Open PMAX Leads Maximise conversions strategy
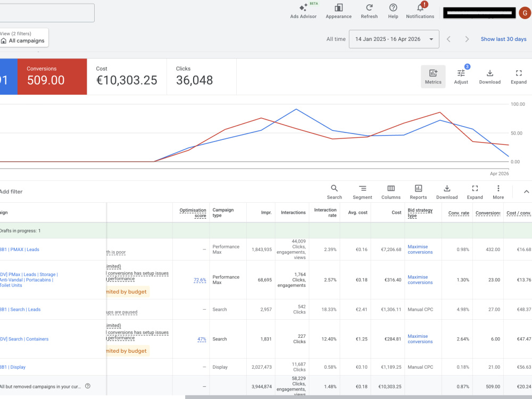 pyautogui.click(x=420, y=250)
